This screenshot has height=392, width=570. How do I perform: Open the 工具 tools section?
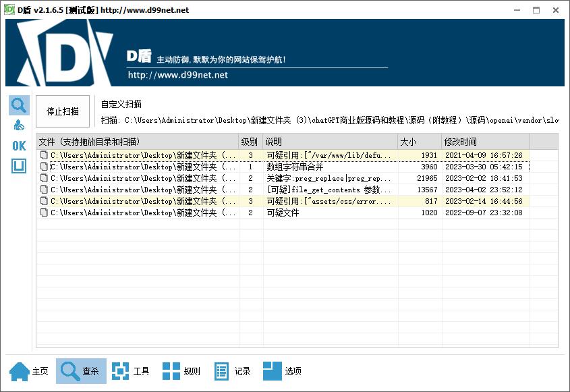click(131, 371)
